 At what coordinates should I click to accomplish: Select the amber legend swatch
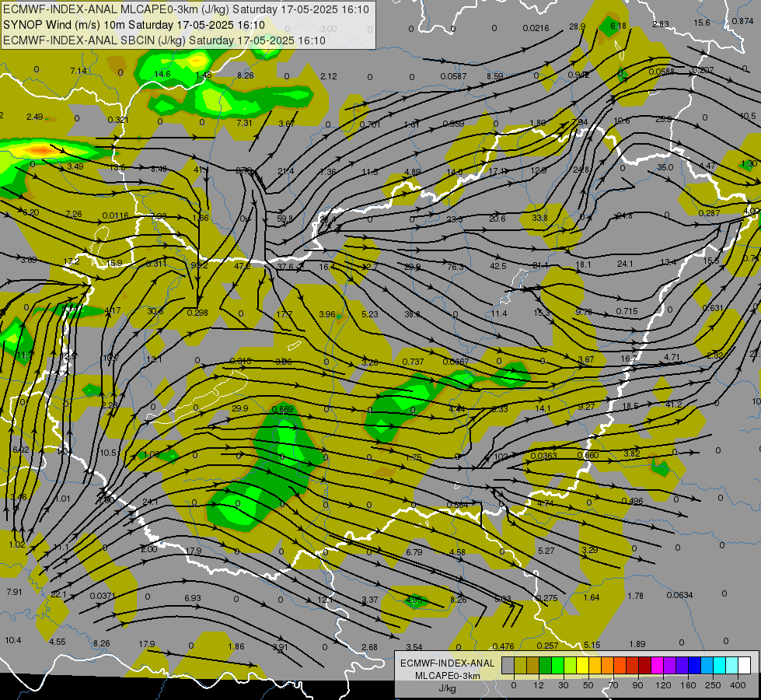click(x=595, y=665)
